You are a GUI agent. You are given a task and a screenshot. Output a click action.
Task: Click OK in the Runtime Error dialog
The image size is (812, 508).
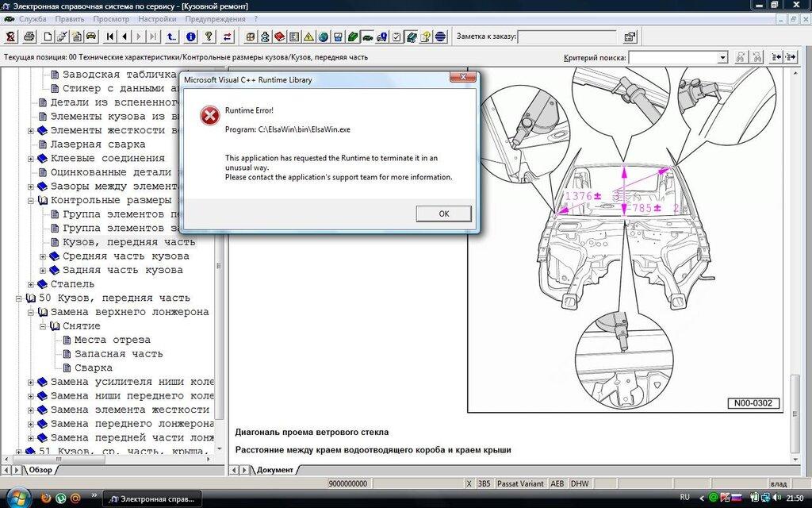point(444,214)
